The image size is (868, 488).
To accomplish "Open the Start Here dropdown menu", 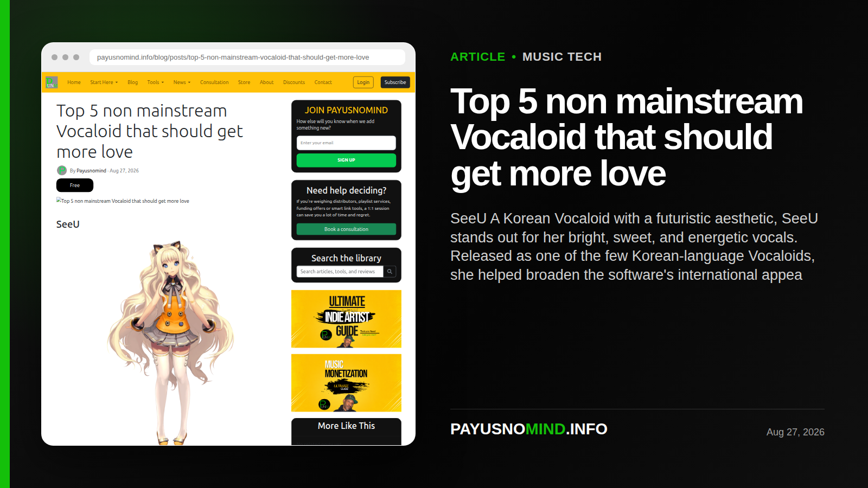I will click(x=104, y=82).
